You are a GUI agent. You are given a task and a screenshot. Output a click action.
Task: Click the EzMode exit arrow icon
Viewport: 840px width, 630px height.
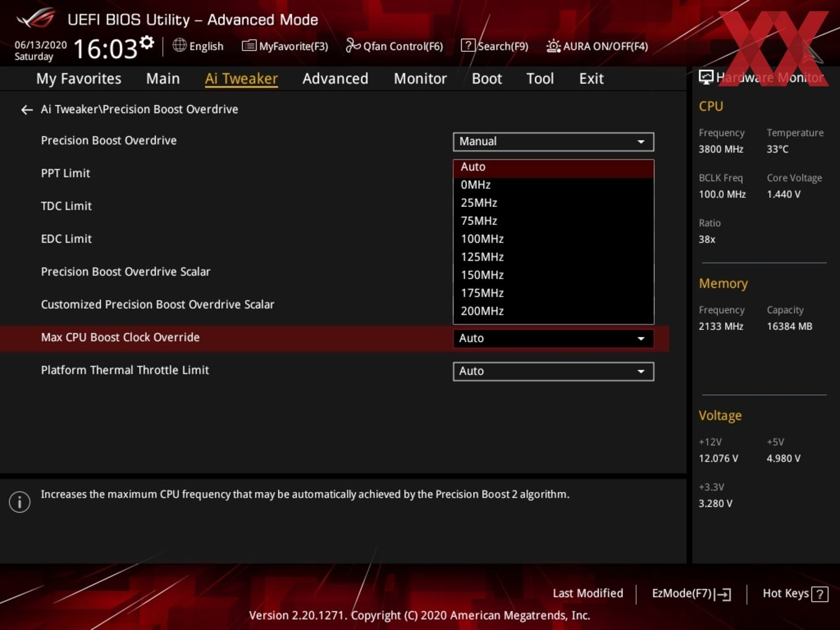724,594
